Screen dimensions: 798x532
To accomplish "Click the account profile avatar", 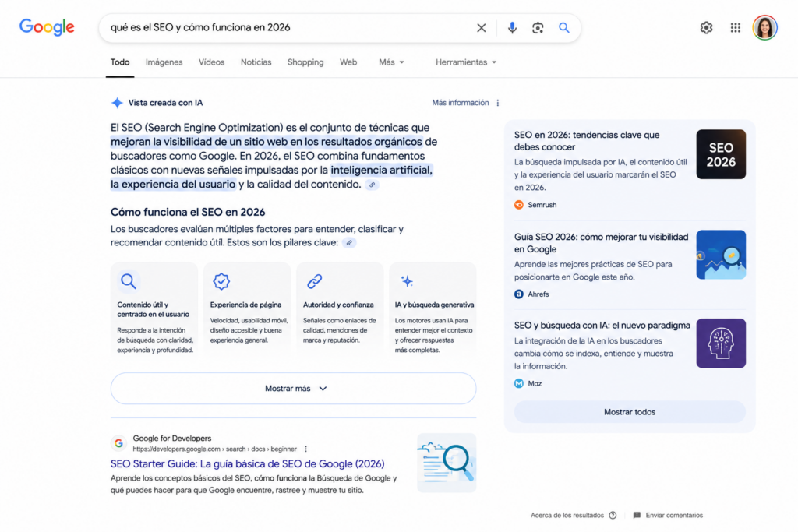I will click(x=764, y=27).
